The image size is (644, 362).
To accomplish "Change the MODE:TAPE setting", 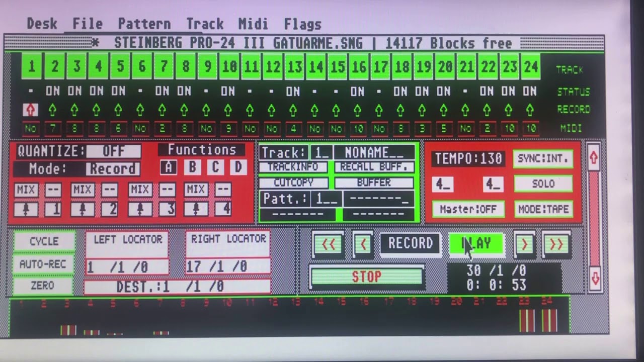I will pos(543,209).
